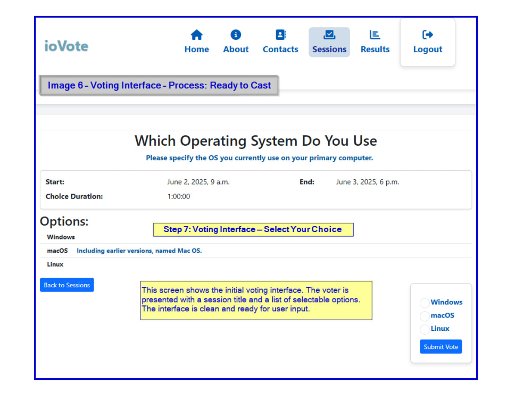
Task: Click the Logout label text
Action: [428, 49]
